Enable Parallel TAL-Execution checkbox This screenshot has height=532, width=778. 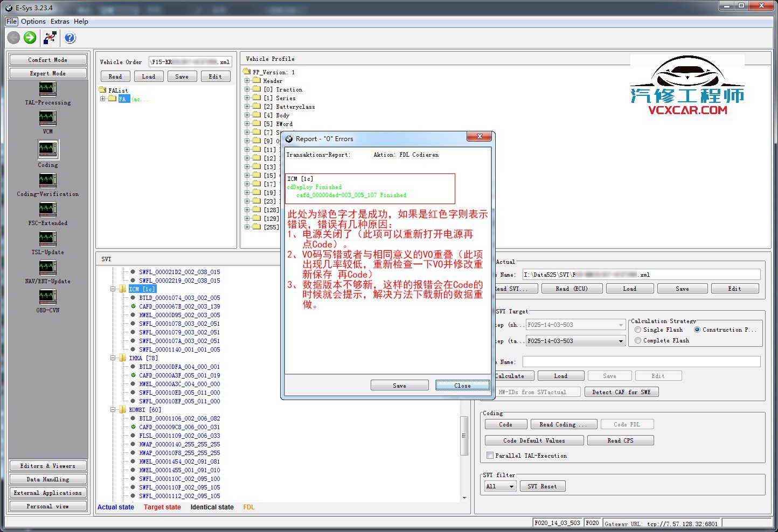(x=490, y=456)
